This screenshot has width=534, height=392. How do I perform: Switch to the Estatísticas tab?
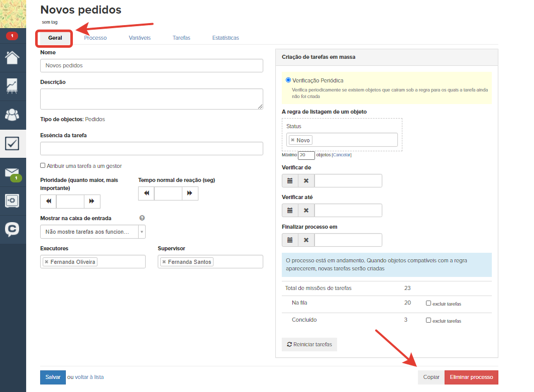click(x=226, y=38)
